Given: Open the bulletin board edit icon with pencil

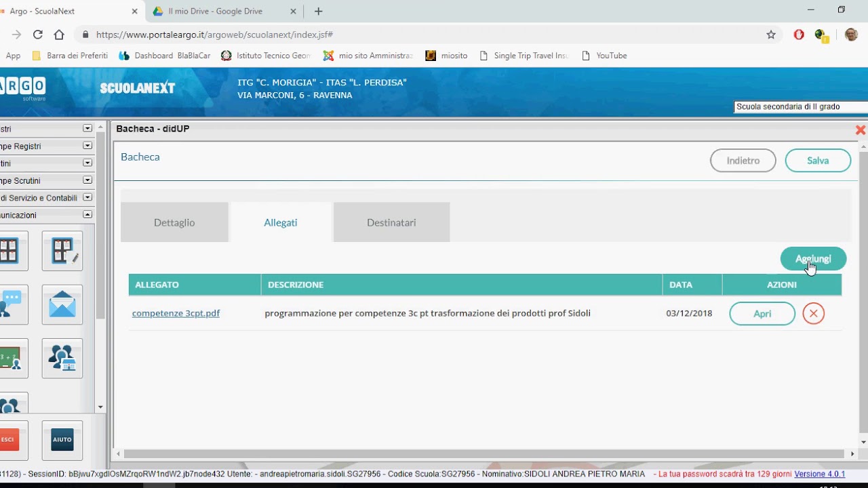Looking at the screenshot, I should [x=62, y=251].
